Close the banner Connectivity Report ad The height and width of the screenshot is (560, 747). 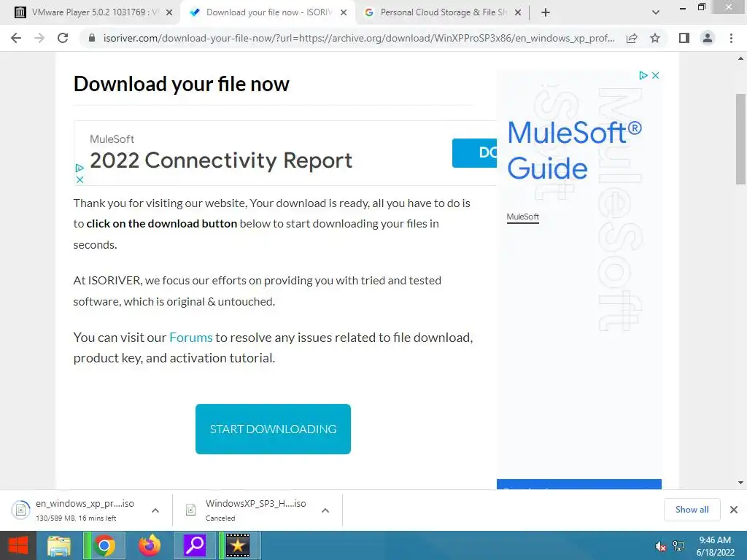point(80,179)
